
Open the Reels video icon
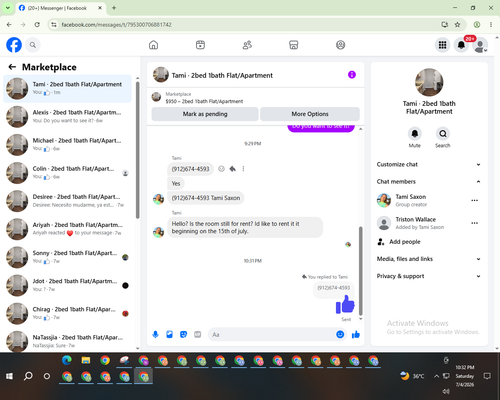pyautogui.click(x=200, y=45)
